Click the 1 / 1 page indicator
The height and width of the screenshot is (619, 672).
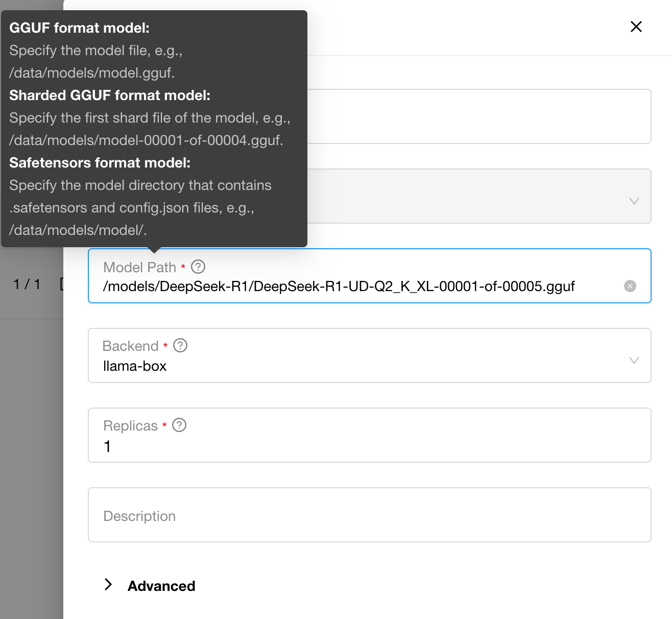pos(26,284)
